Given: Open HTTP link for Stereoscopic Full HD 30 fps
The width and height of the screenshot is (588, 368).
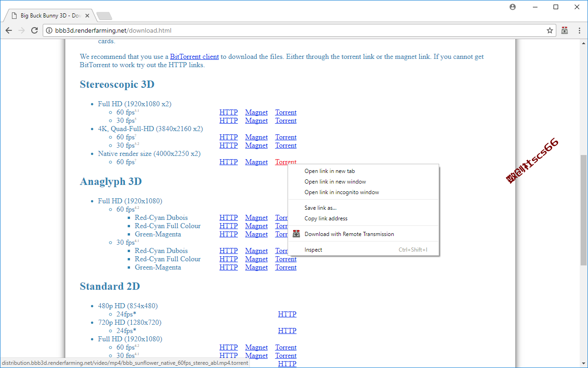Looking at the screenshot, I should pos(228,121).
